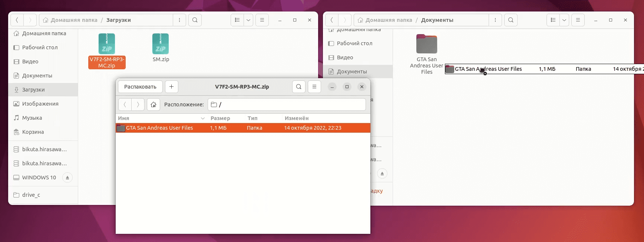The image size is (644, 242).
Task: Go back in the archive manager
Action: point(125,105)
